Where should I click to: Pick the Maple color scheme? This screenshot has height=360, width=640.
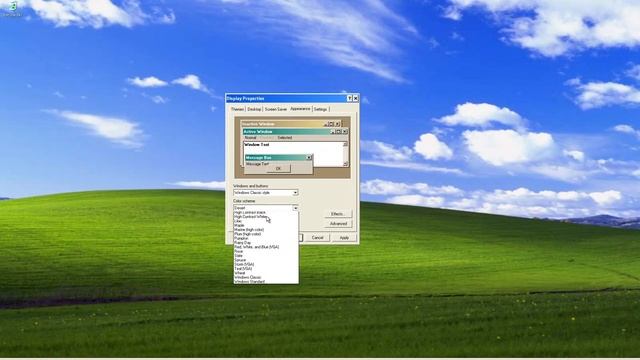coord(266,225)
